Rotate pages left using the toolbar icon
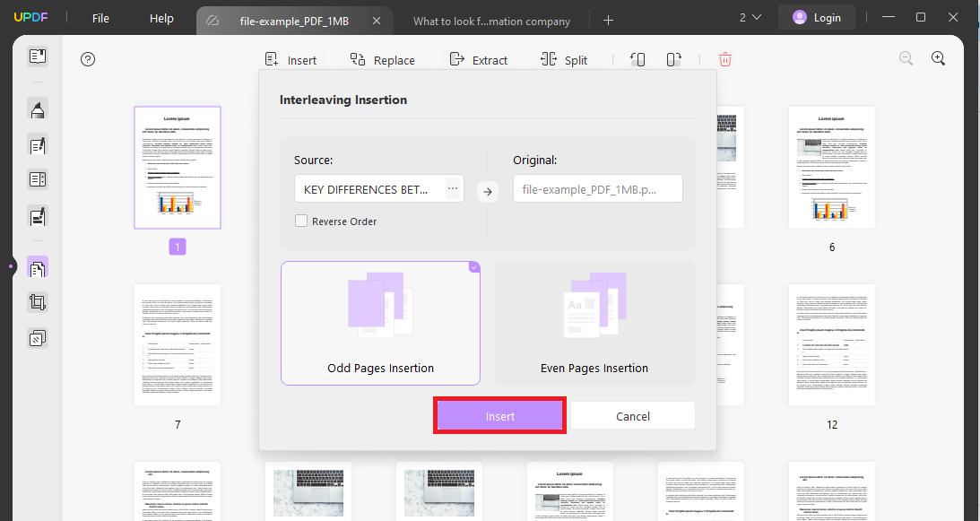The height and width of the screenshot is (521, 980). click(637, 58)
